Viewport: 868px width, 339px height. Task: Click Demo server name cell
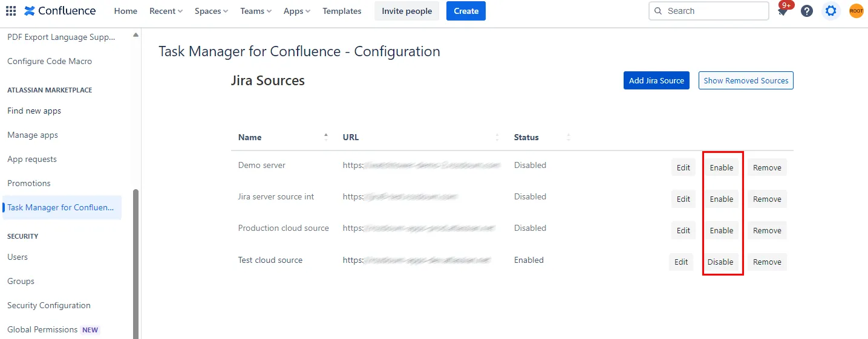pyautogui.click(x=262, y=165)
